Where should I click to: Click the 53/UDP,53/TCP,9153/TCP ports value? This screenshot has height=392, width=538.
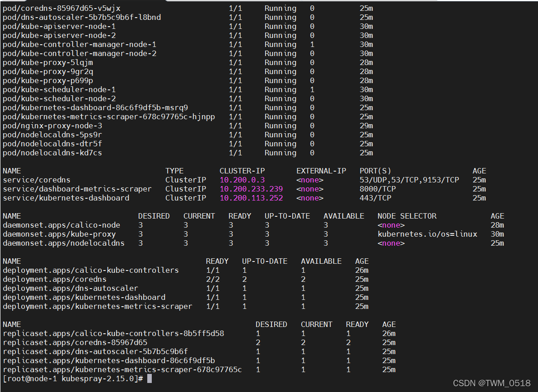409,180
